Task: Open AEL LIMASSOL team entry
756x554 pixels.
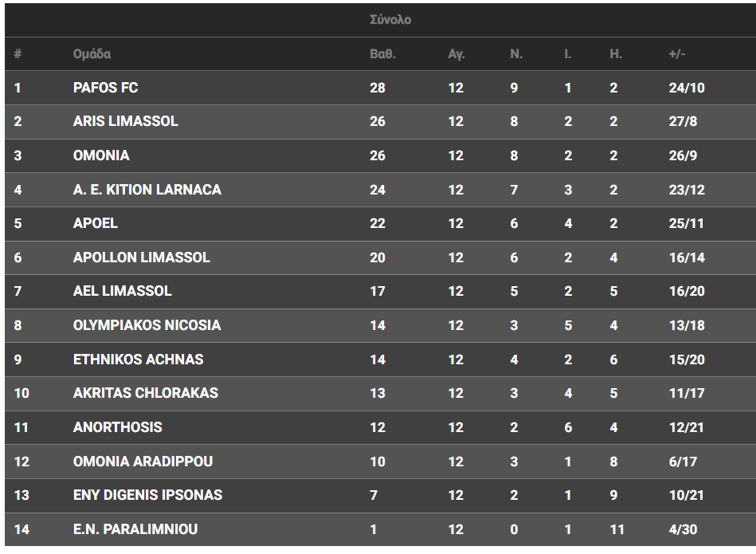Action: (122, 291)
